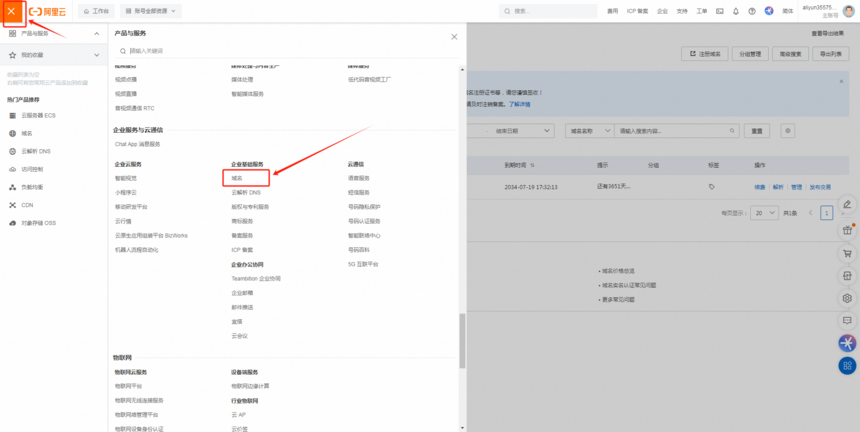Collapse the 产品与服务 section chevron
860x432 pixels.
[97, 34]
